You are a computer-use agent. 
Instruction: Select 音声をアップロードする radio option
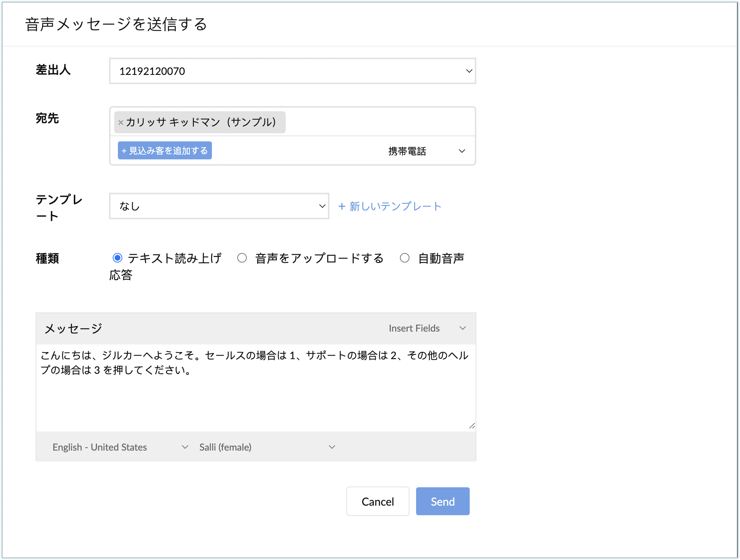coord(242,258)
